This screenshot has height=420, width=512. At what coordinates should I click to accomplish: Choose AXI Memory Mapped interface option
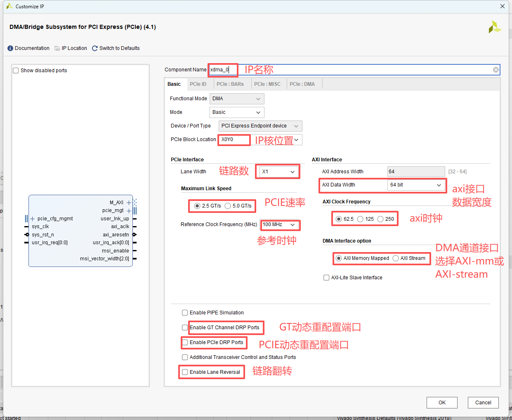[x=339, y=258]
